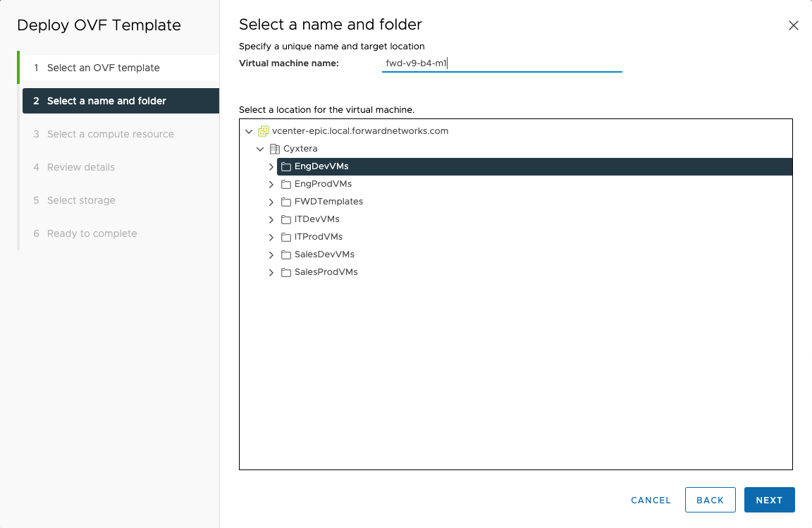
Task: Cancel the OVF deployment wizard
Action: (x=651, y=500)
